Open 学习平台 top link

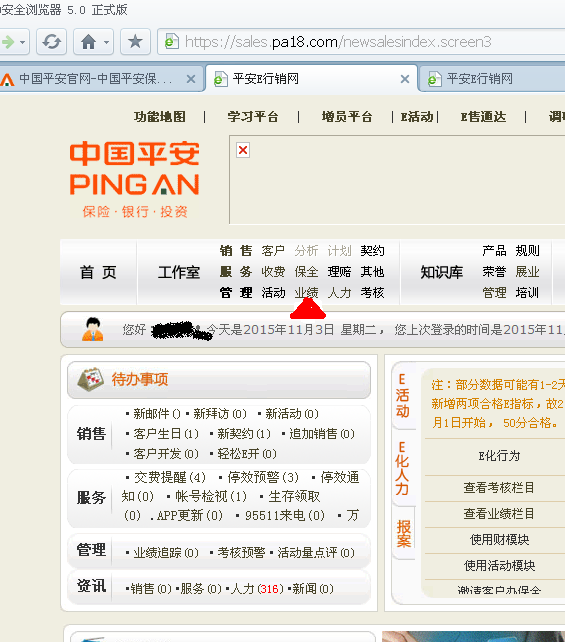(253, 117)
